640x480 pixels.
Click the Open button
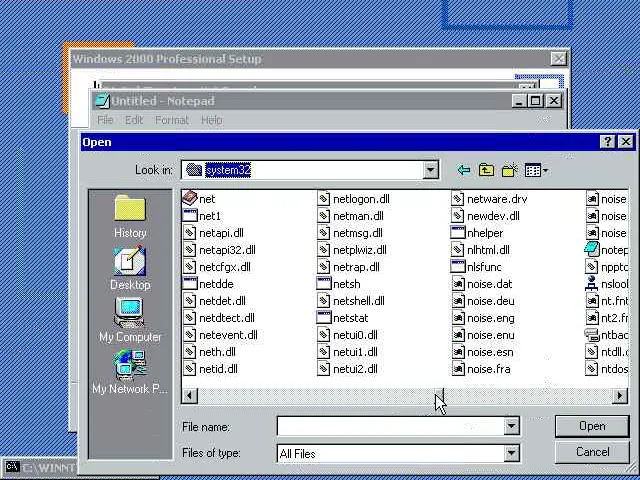592,426
